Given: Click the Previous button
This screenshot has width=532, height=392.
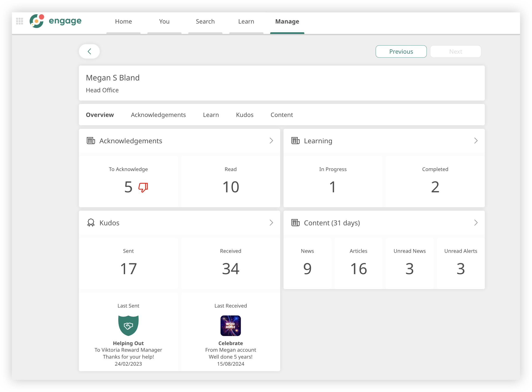Looking at the screenshot, I should 401,52.
